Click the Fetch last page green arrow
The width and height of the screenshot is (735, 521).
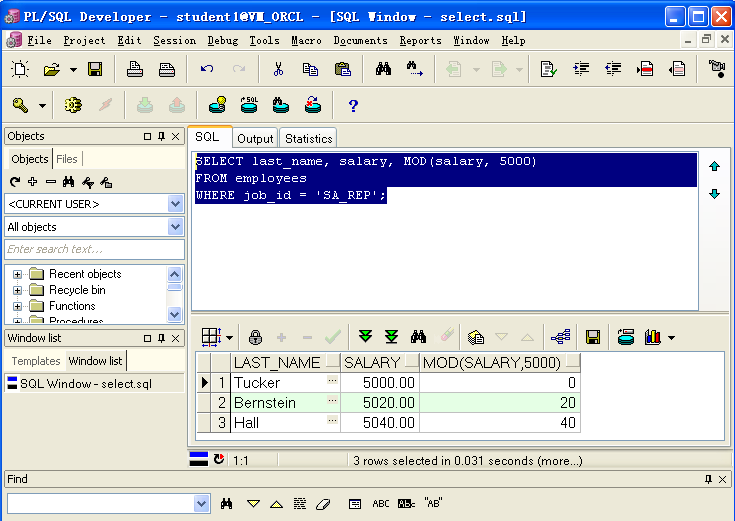click(391, 337)
